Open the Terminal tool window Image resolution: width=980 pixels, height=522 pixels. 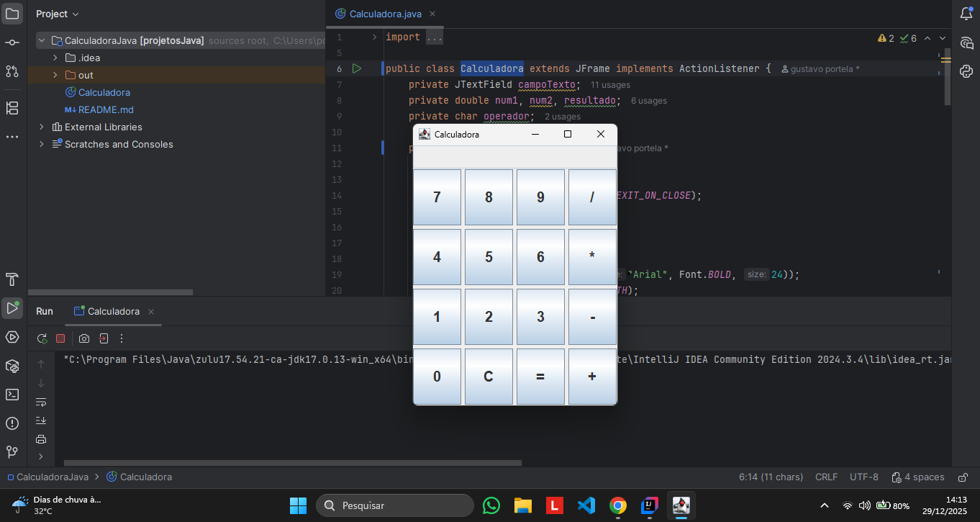pos(12,395)
